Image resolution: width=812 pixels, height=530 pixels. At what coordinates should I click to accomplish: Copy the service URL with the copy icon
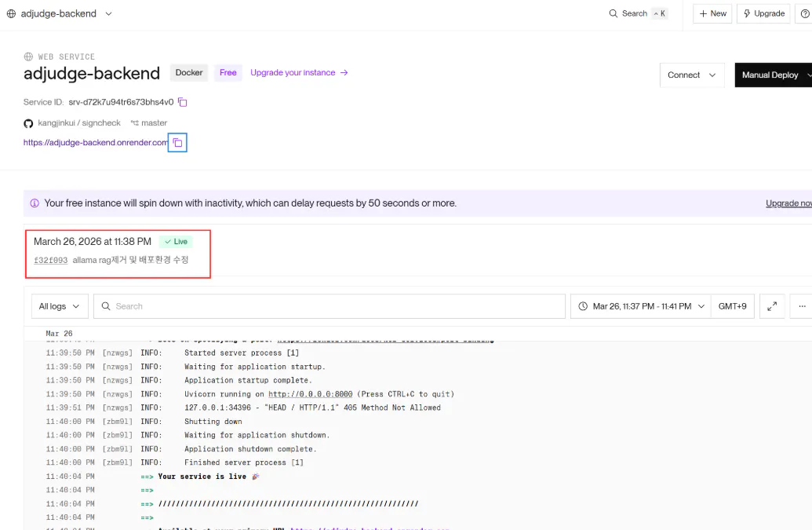tap(177, 142)
